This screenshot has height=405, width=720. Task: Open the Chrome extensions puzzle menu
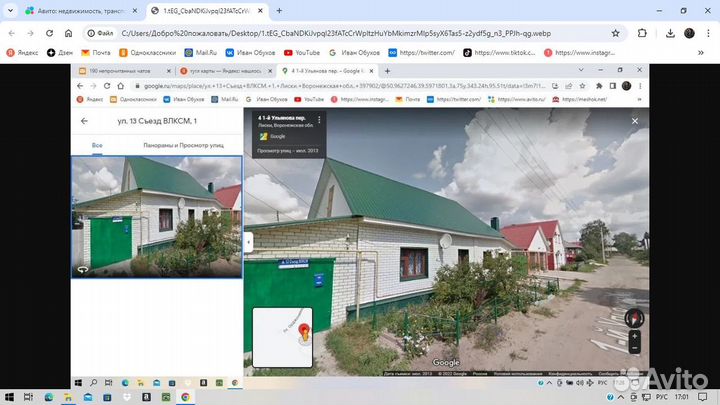click(x=642, y=34)
